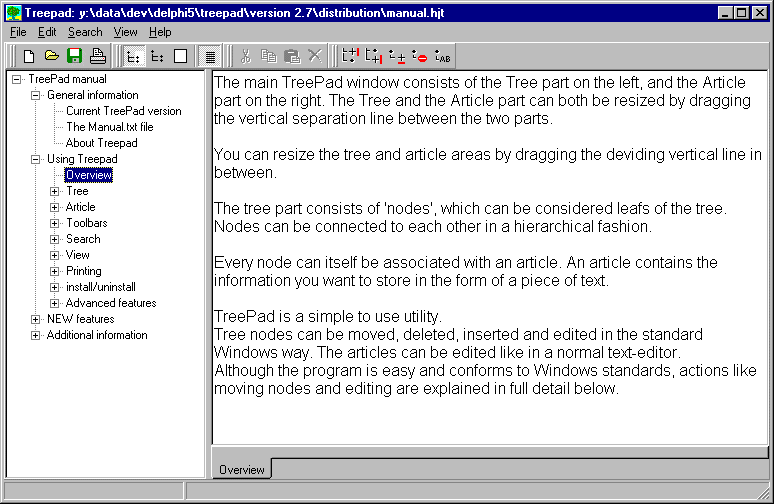This screenshot has height=504, width=774.
Task: Select the Overview tab below the article
Action: (x=242, y=469)
